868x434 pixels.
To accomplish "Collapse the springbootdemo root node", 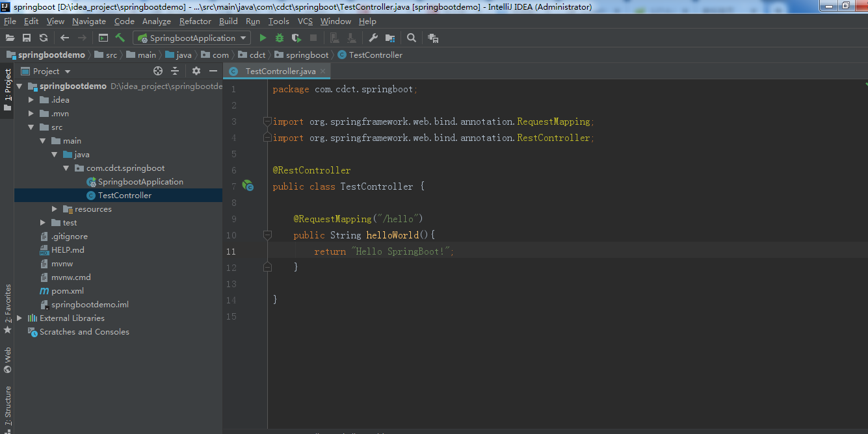I will 20,86.
